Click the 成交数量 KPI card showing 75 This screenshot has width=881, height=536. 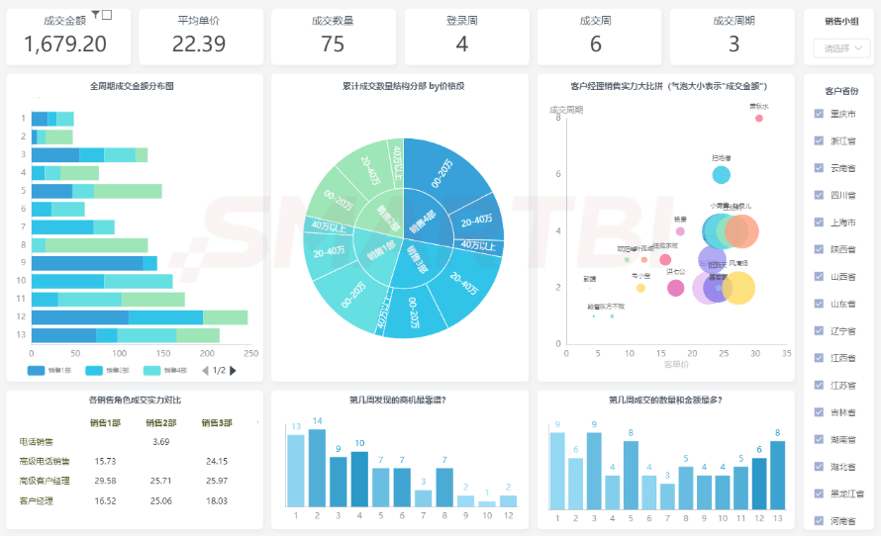pos(333,37)
